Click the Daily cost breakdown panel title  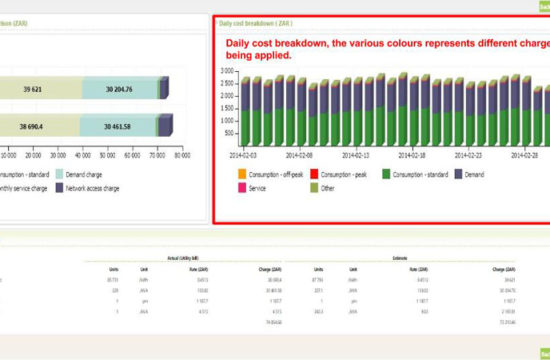(255, 24)
